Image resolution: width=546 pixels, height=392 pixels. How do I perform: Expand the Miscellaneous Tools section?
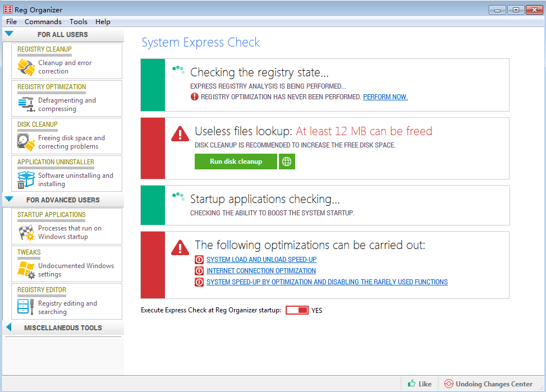tap(9, 328)
